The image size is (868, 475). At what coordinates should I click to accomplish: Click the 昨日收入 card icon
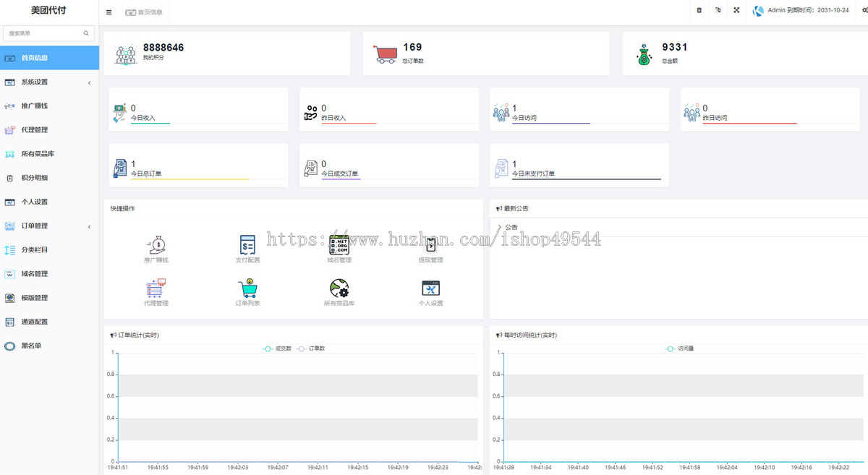coord(311,112)
